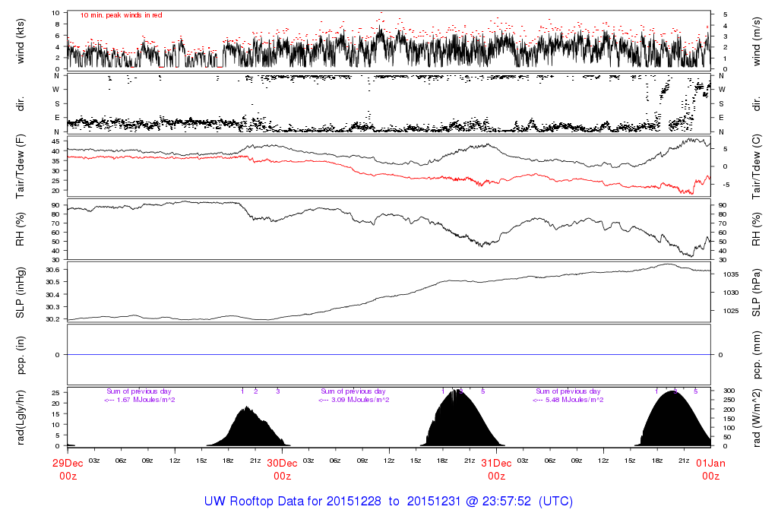Click the 1.67 MJoules/m^2 daily sum annotation
778x532 pixels.
click(x=140, y=400)
